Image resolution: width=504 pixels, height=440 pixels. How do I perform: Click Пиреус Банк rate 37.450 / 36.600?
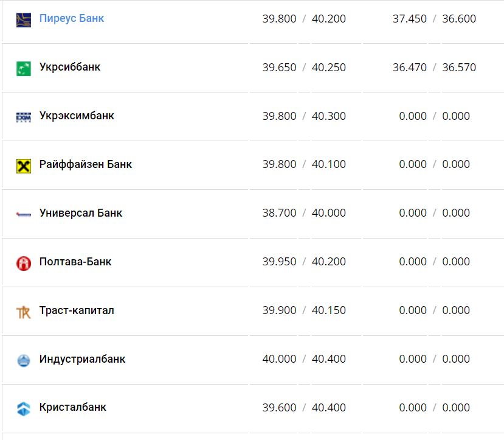434,19
